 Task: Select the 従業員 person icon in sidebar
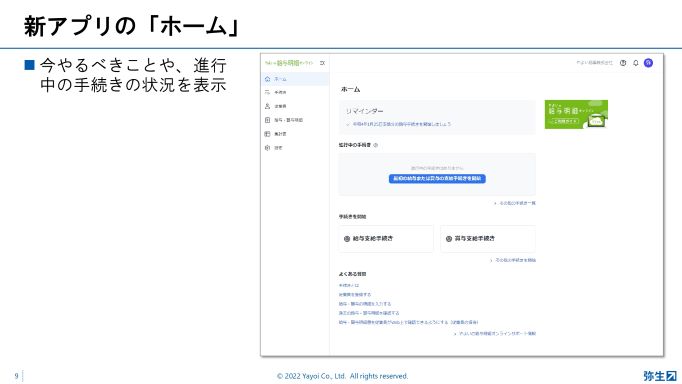tap(267, 106)
